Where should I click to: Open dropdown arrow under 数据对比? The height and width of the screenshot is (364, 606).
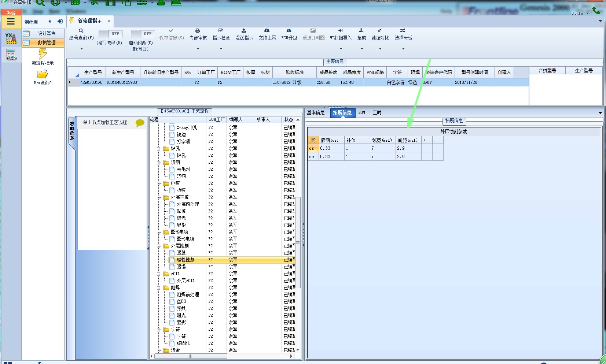pos(380,49)
